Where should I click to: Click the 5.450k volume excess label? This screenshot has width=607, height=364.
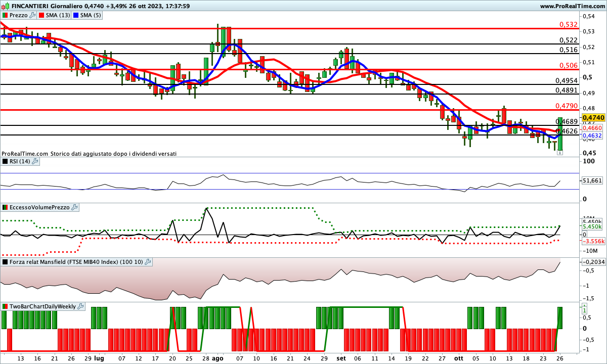[x=592, y=227]
